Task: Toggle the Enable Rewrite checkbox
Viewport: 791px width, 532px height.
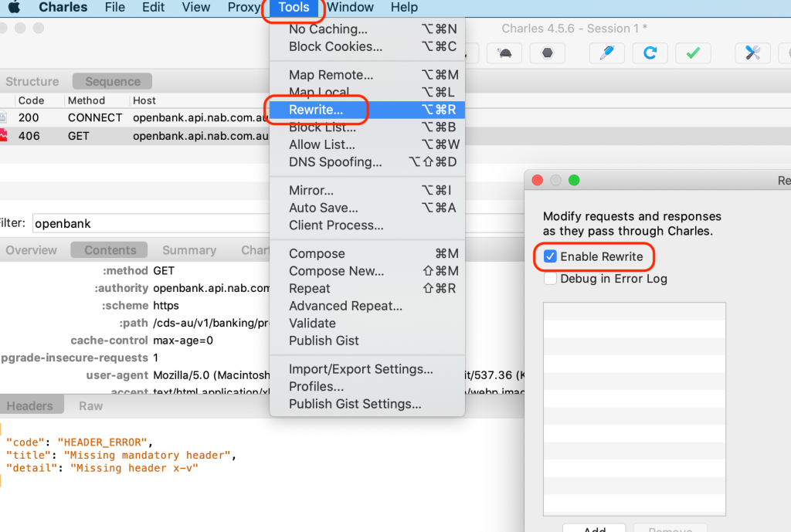Action: 550,256
